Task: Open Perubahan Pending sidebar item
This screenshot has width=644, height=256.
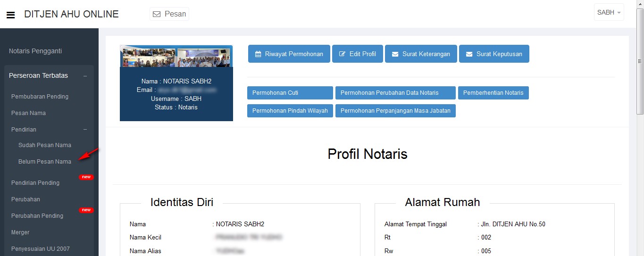Action: click(37, 216)
